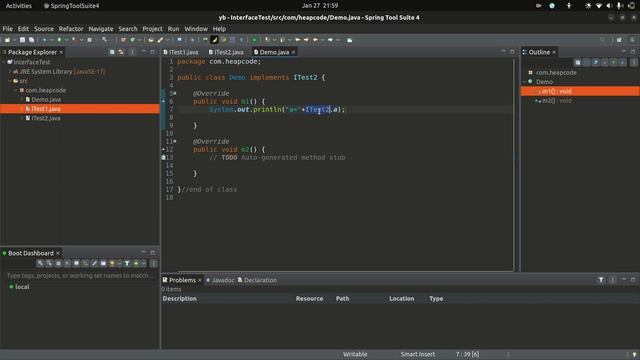Switch to the Javadoc tab
The image size is (640, 360).
(x=220, y=280)
